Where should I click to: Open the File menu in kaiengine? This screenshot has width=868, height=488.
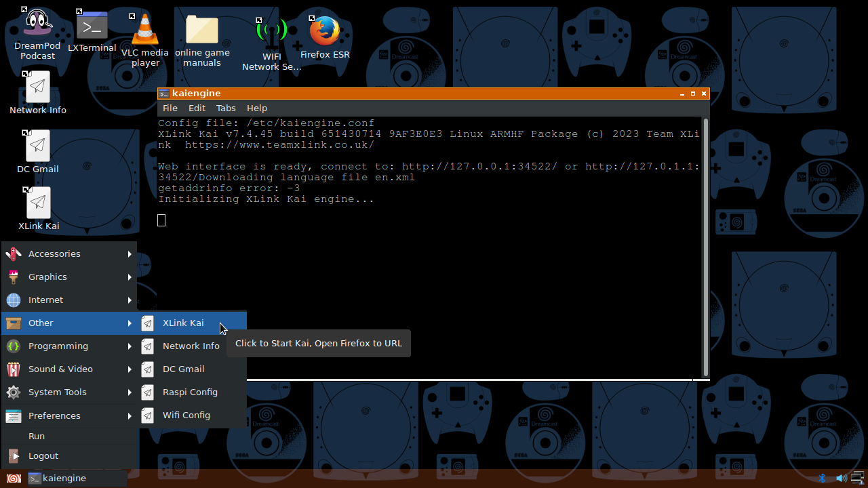pyautogui.click(x=170, y=108)
